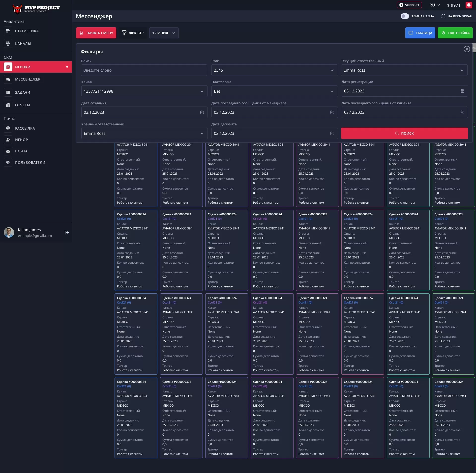Open Support via the Telegram button
This screenshot has height=473, width=476.
(x=409, y=5)
